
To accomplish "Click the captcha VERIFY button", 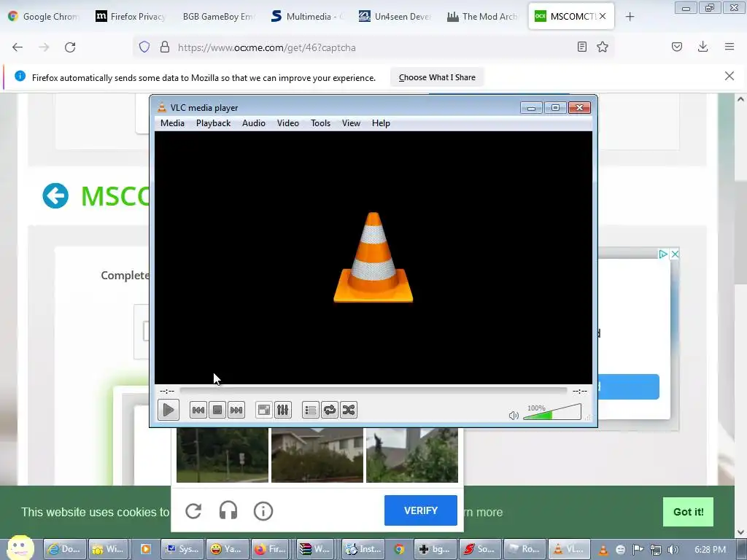I will pyautogui.click(x=421, y=510).
